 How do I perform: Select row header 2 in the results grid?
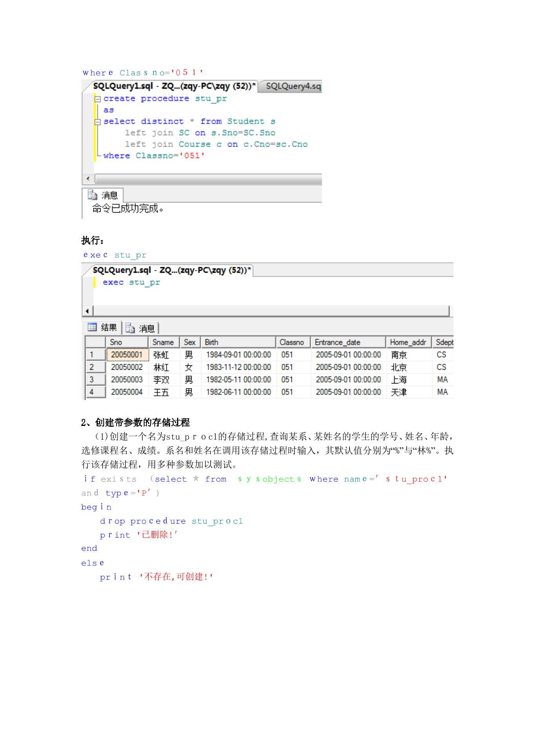[x=96, y=367]
